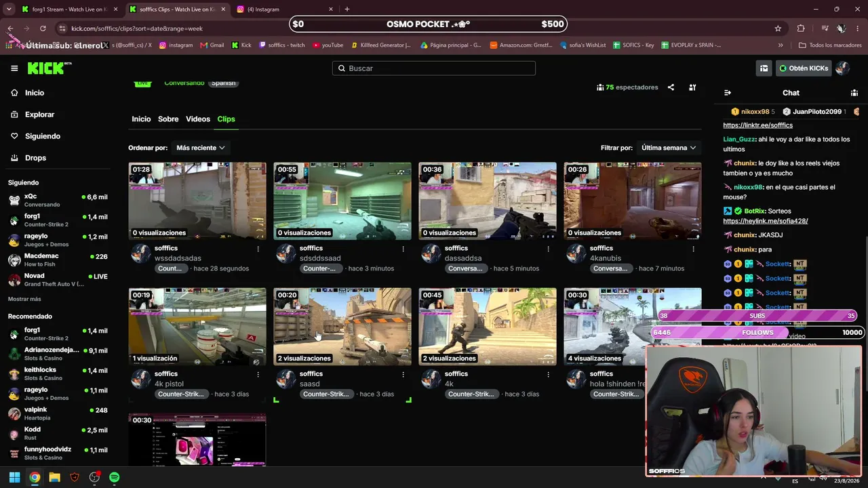Viewport: 868px width, 488px height.
Task: Open the heylink.me/sofia428 chat link
Action: (x=765, y=221)
